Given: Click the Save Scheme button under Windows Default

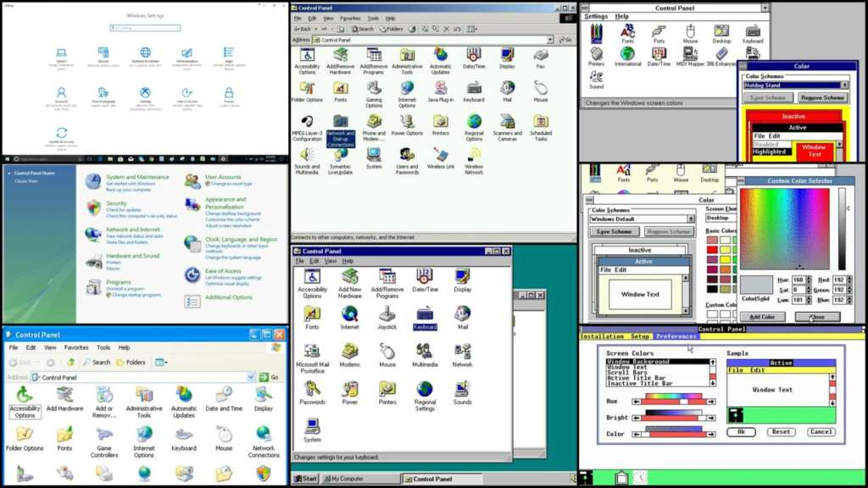Looking at the screenshot, I should (614, 231).
